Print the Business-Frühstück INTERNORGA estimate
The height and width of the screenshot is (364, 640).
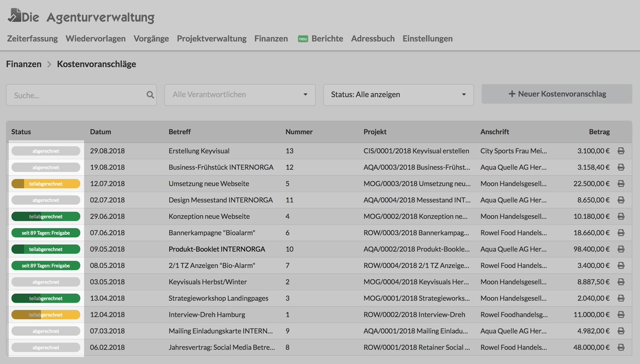click(x=621, y=167)
